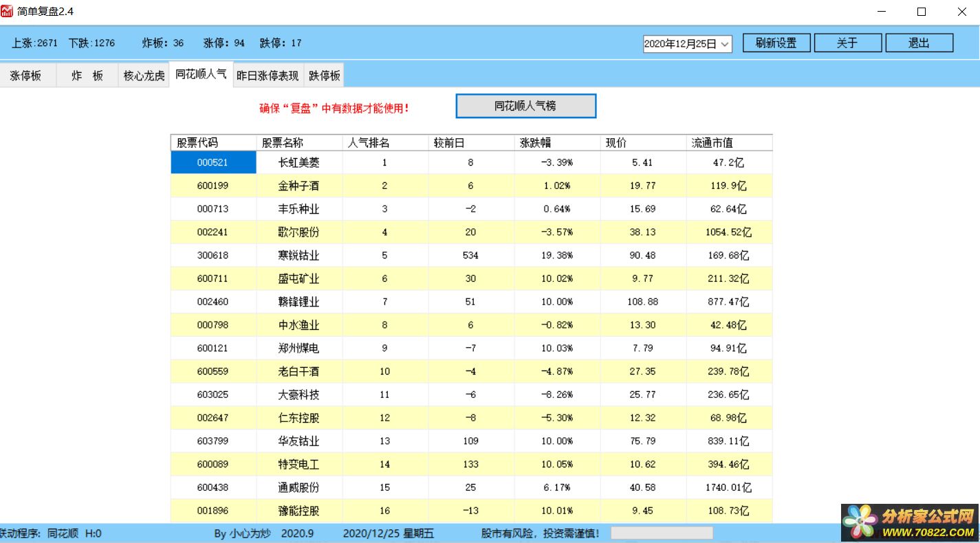Click stock code 002647
980x543 pixels.
click(x=213, y=418)
